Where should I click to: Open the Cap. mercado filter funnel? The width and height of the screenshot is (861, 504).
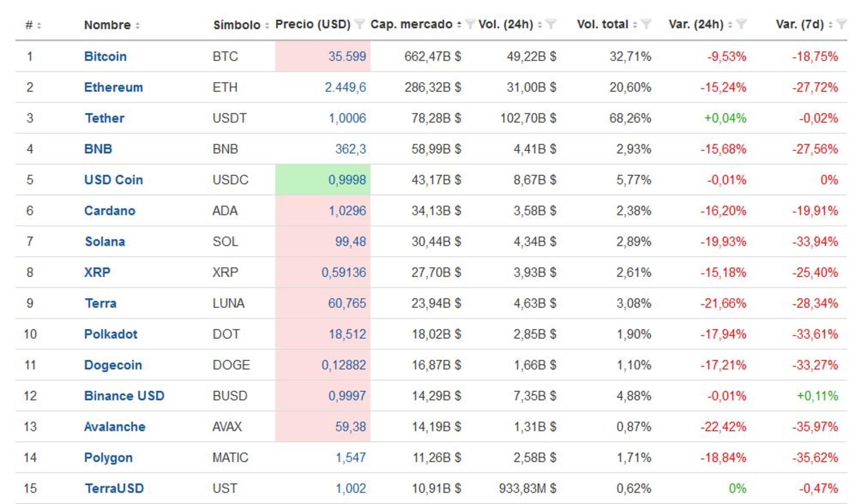(470, 25)
